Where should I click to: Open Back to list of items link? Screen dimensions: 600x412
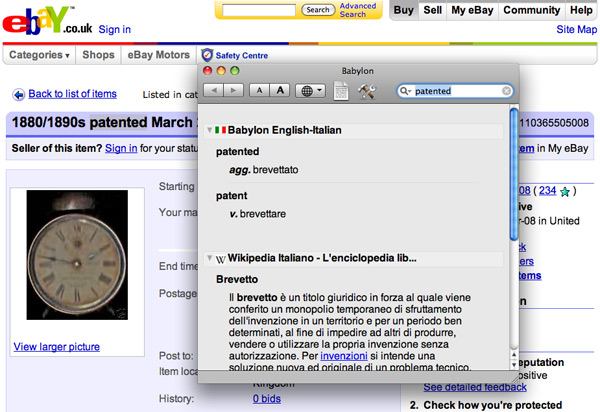(x=72, y=94)
